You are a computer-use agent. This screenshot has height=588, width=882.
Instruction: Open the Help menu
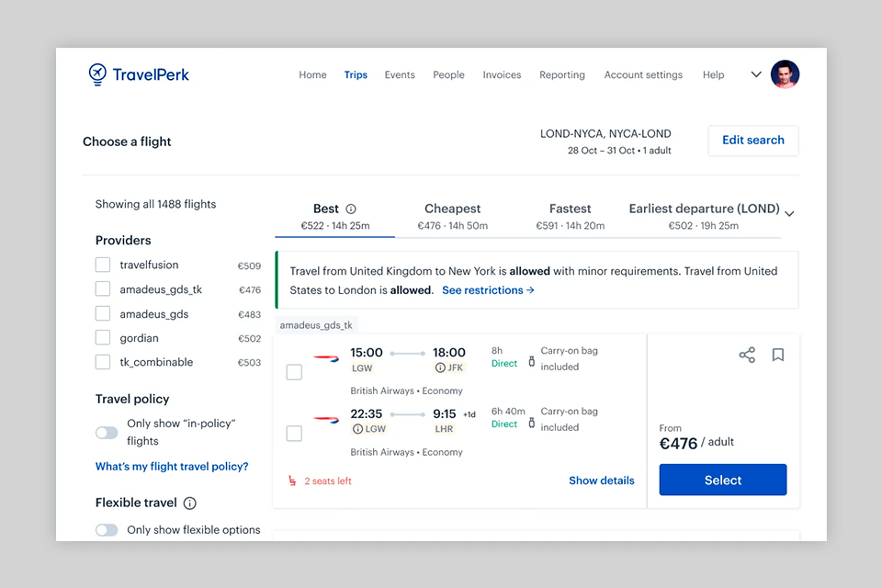[x=713, y=74]
